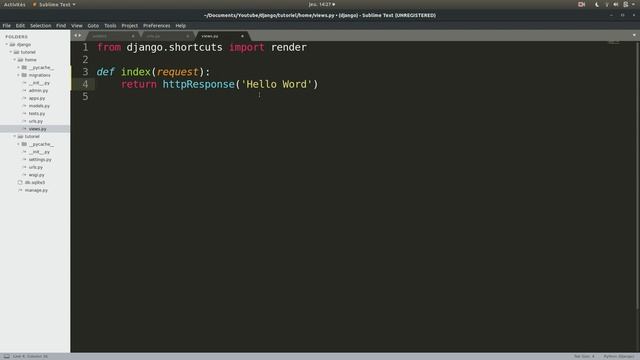Image resolution: width=640 pixels, height=360 pixels.
Task: Open db.sqlite3 in the sidebar
Action: pos(35,182)
